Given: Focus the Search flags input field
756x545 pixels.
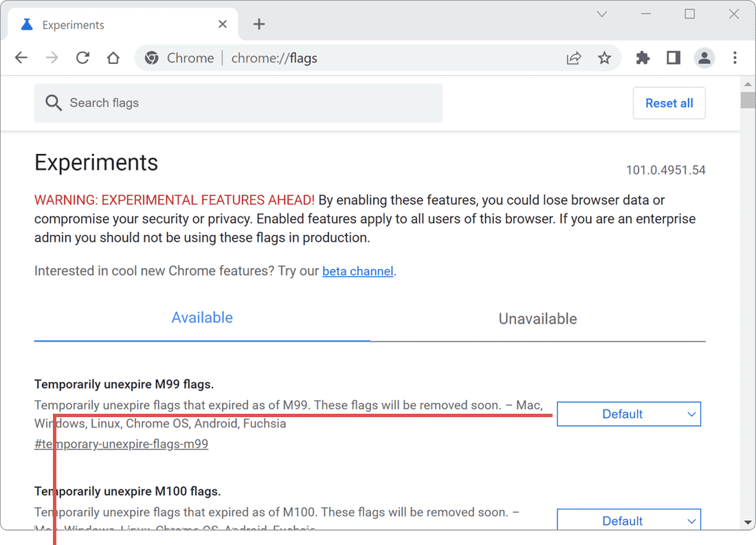Looking at the screenshot, I should (238, 102).
